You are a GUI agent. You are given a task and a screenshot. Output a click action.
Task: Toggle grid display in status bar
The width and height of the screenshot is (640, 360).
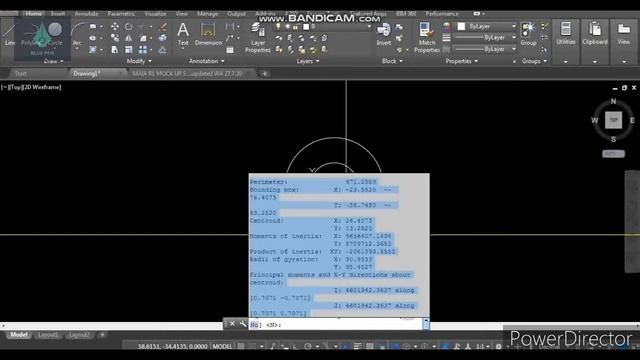[241, 346]
